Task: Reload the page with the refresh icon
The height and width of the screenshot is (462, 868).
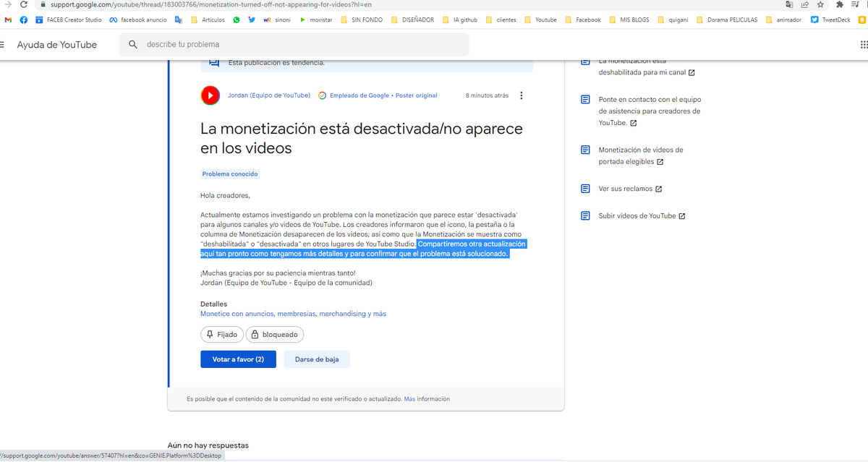Action: click(x=23, y=5)
